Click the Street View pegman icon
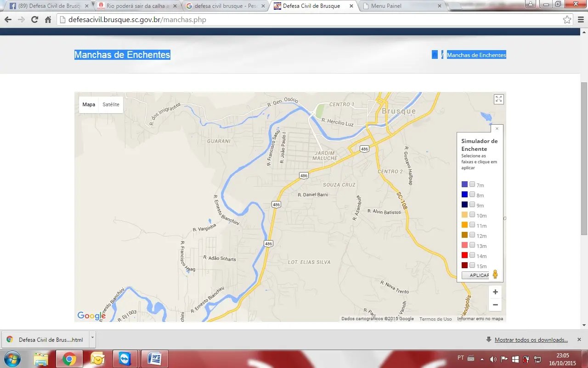This screenshot has width=588, height=368. point(495,275)
